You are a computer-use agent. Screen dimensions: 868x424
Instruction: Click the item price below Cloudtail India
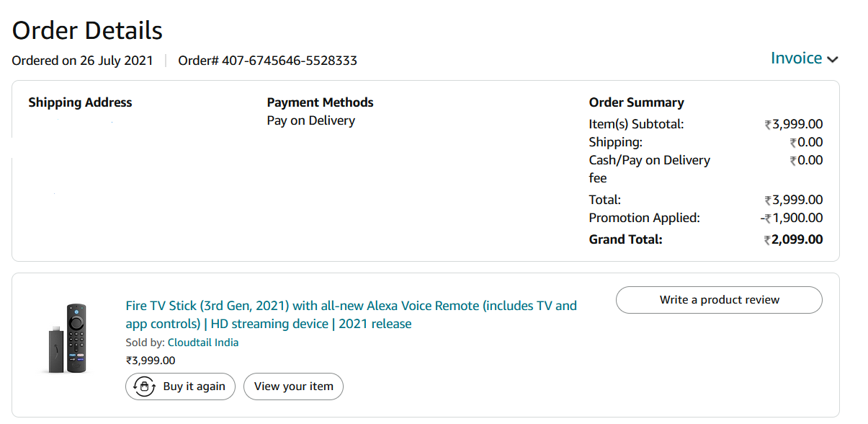(151, 361)
